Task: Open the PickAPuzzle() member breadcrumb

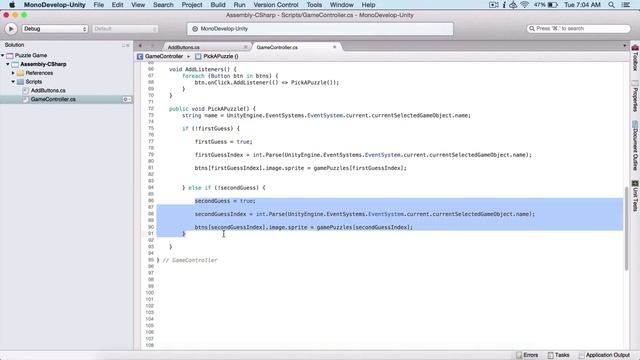Action: [217, 56]
